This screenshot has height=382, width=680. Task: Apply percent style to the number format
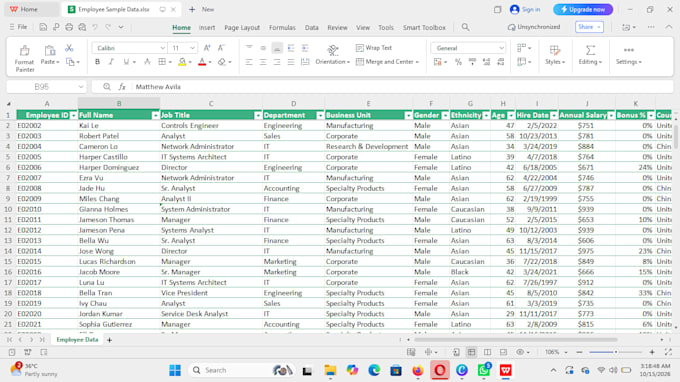pyautogui.click(x=458, y=62)
